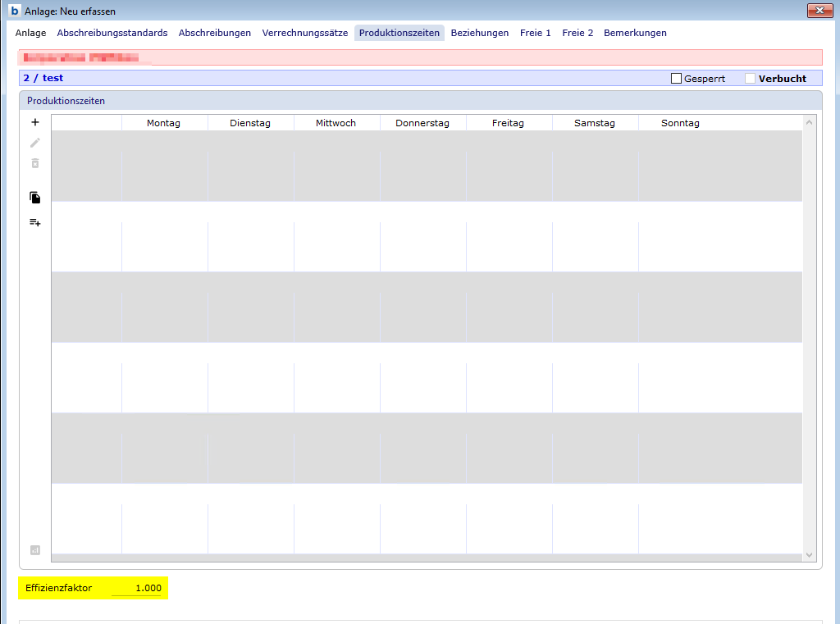Screen dimensions: 840x624
Task: Toggle the Verbucht checkbox
Action: click(751, 79)
